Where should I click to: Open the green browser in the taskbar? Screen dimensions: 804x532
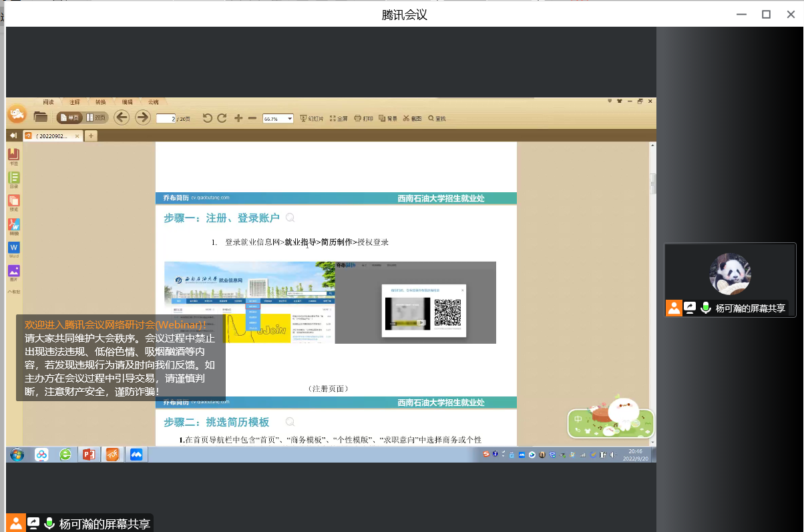(65, 455)
